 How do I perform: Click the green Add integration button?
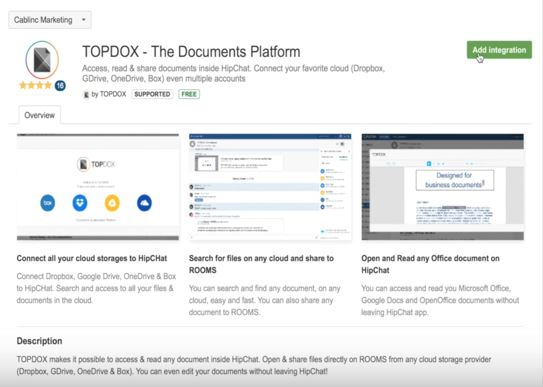(x=499, y=50)
